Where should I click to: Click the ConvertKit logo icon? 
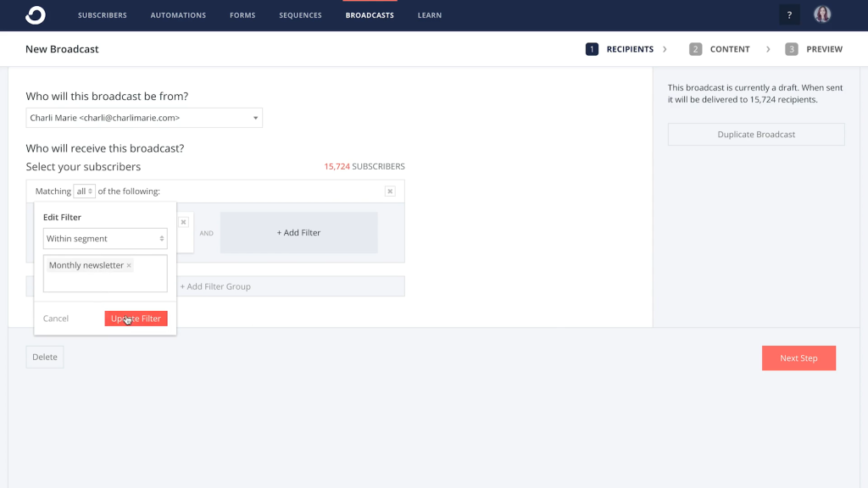coord(35,15)
